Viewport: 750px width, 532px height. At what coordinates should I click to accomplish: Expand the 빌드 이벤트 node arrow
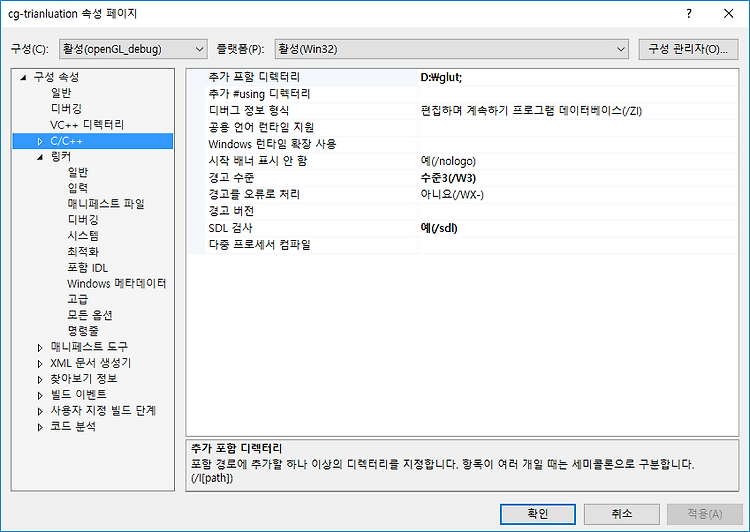click(x=40, y=395)
